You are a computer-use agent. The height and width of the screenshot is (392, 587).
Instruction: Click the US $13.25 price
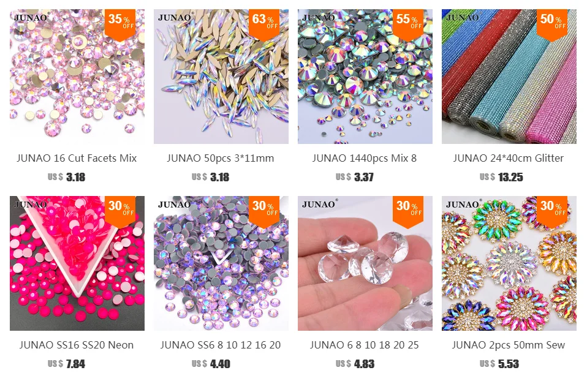(x=501, y=177)
